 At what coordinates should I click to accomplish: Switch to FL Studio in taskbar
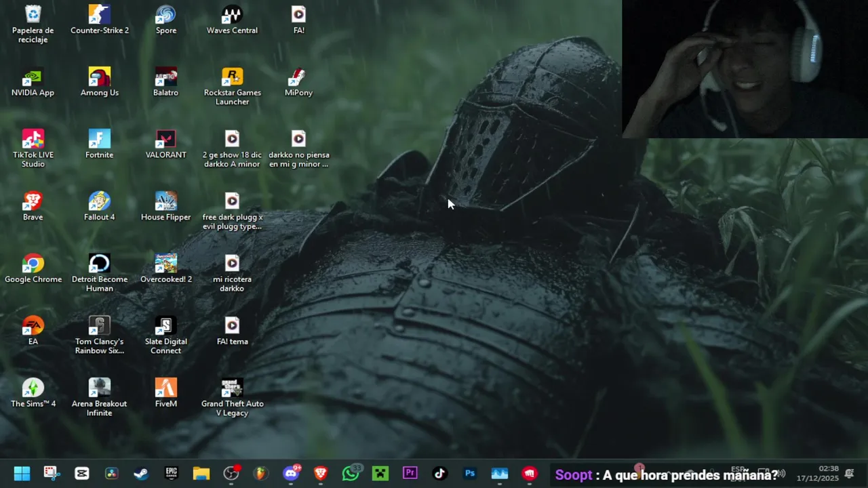tap(261, 473)
